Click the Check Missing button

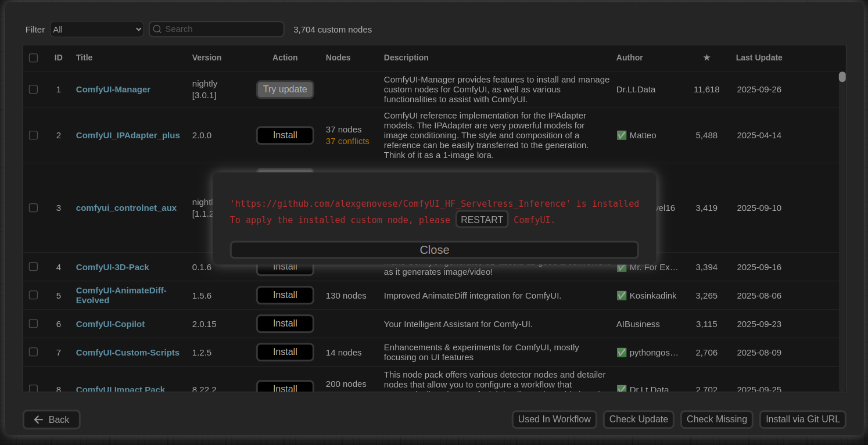pyautogui.click(x=716, y=419)
